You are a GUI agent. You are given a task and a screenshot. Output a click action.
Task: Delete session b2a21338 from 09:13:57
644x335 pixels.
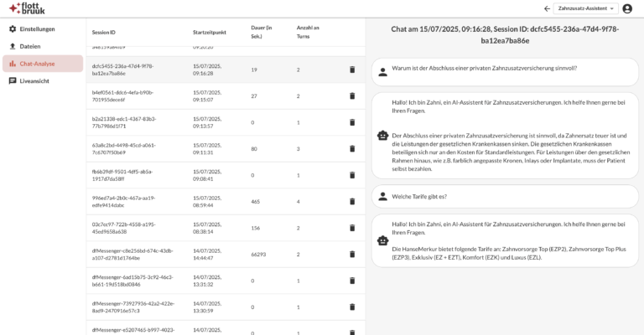[352, 122]
